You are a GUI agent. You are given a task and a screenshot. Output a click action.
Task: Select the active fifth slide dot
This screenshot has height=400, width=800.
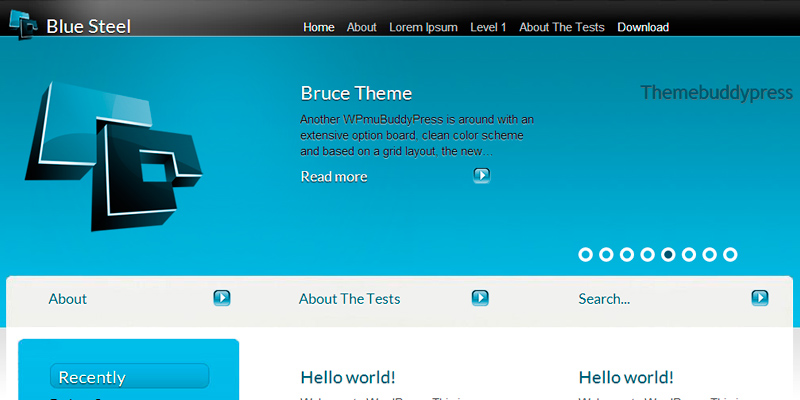[x=668, y=254]
